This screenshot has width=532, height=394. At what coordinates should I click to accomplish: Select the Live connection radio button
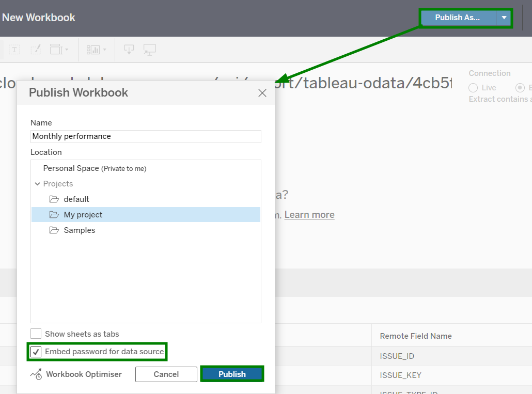point(473,88)
